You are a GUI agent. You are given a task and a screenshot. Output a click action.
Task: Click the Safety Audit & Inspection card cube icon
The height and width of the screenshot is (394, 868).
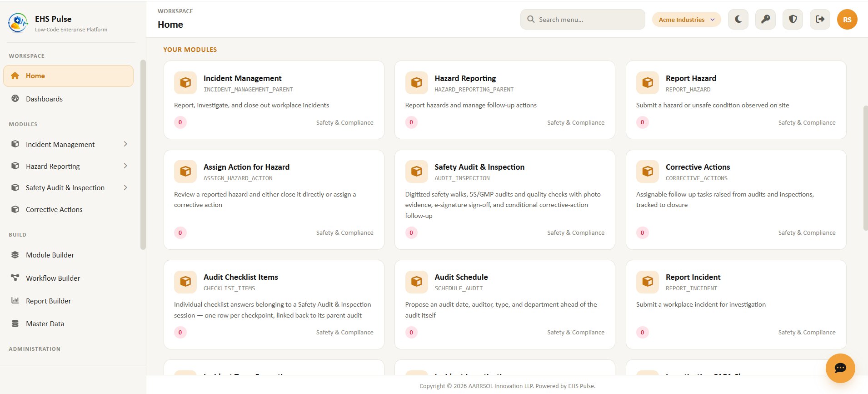pos(416,172)
